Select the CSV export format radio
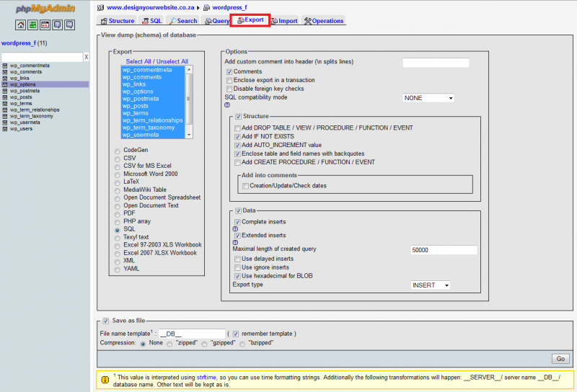577x392 pixels. coord(118,159)
